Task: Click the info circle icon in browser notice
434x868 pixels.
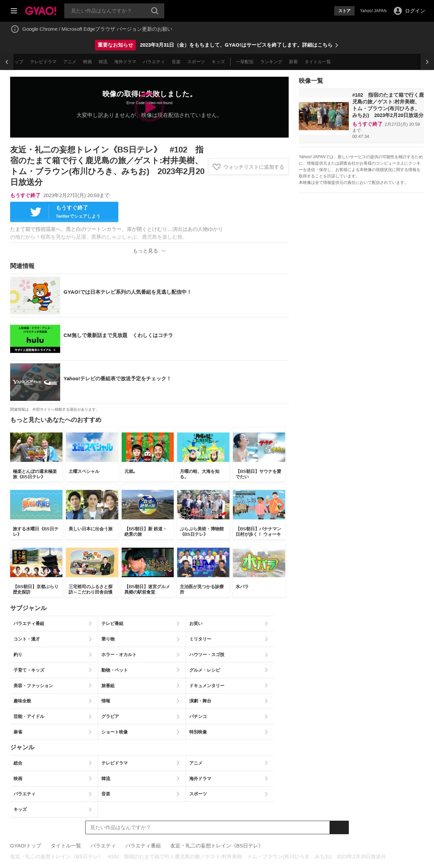Action: click(15, 29)
